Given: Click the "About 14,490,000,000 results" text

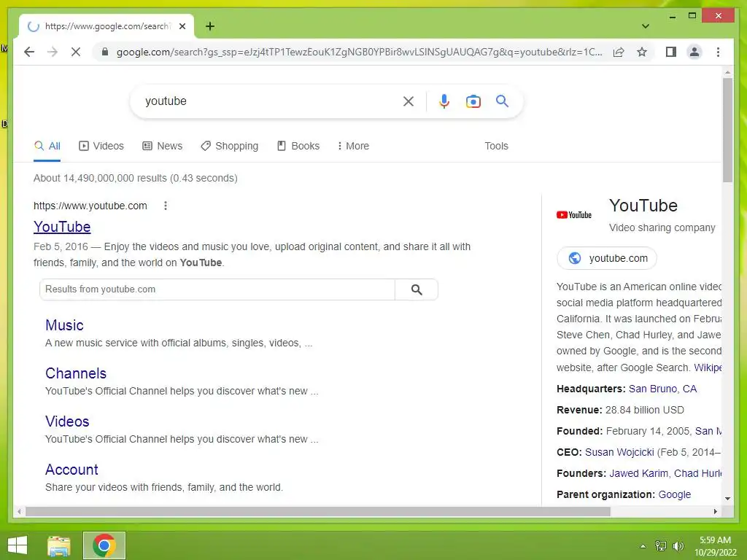Looking at the screenshot, I should (100, 178).
